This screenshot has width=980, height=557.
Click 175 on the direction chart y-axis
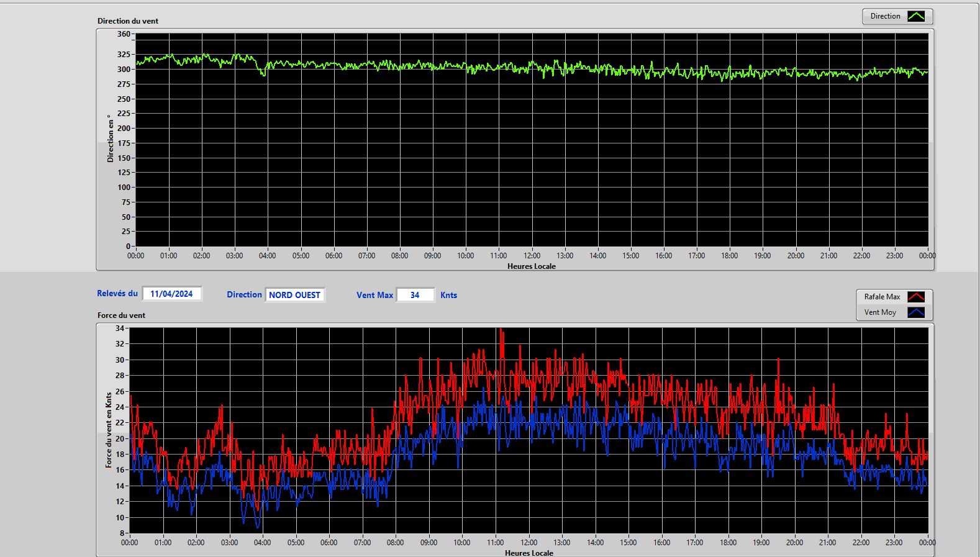point(124,143)
